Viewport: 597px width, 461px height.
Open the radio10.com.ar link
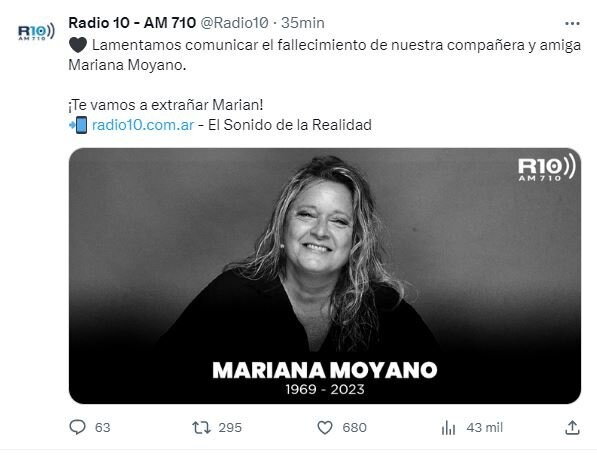pos(143,125)
